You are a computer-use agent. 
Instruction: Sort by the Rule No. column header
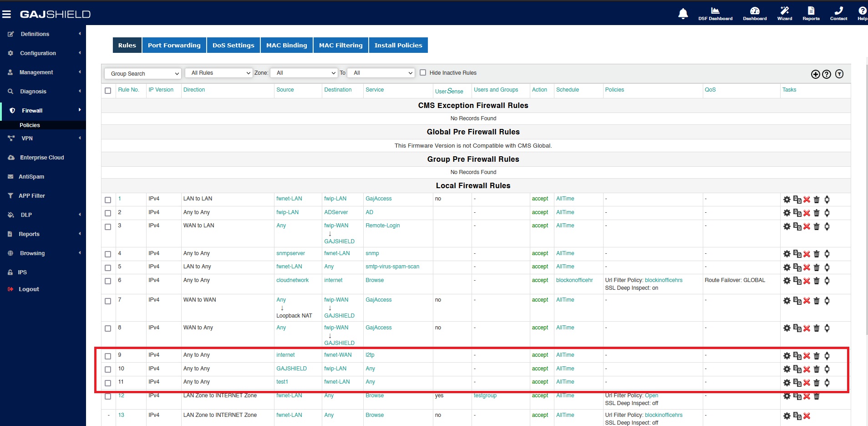(x=128, y=90)
